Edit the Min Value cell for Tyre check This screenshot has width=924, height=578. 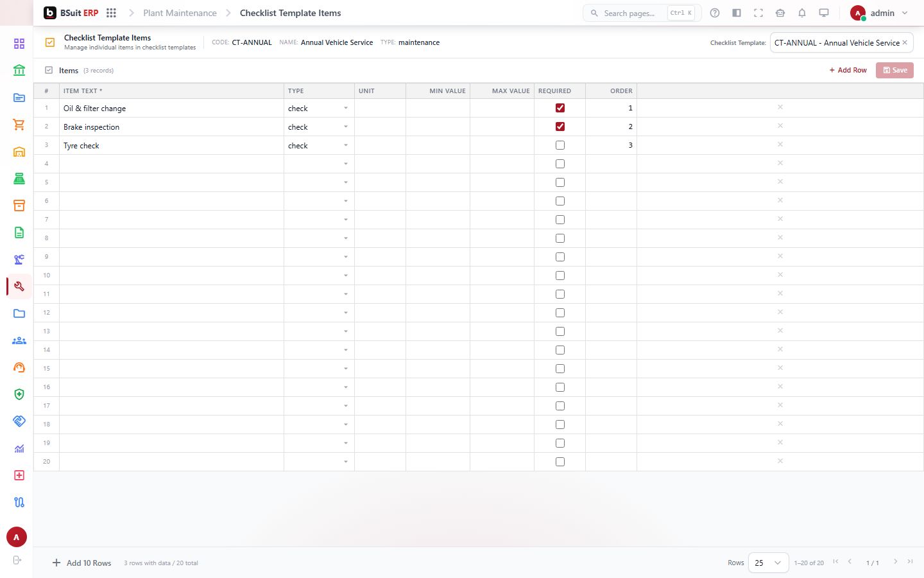[438, 145]
